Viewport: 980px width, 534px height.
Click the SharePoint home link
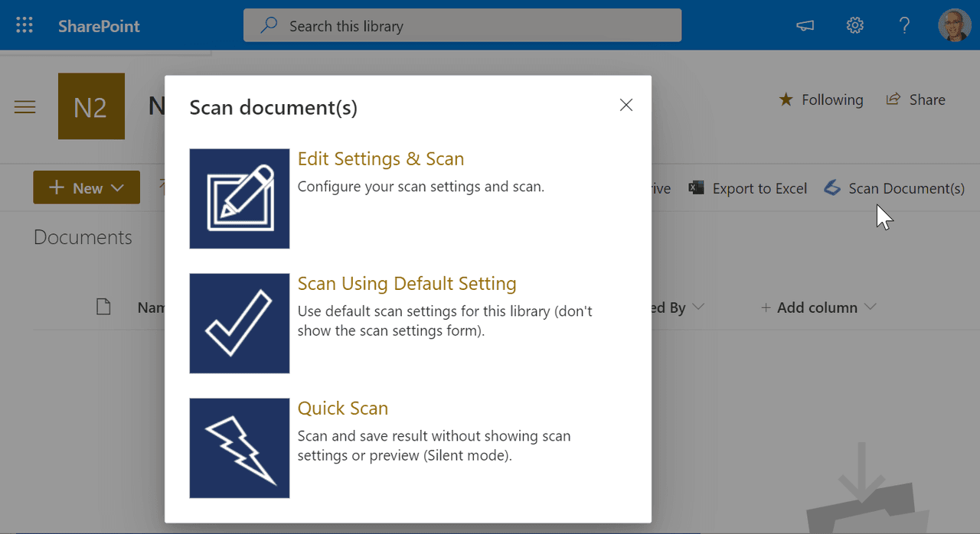click(x=99, y=26)
